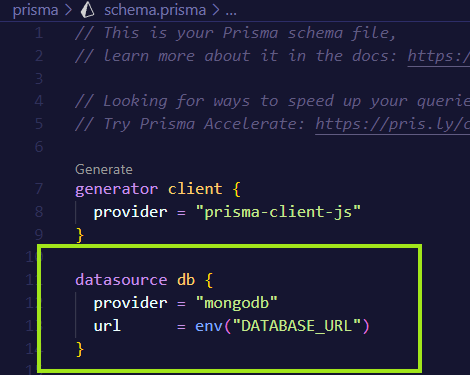Select schema.prisma in the breadcrumb
Viewport: 470px width, 375px height.
(155, 10)
